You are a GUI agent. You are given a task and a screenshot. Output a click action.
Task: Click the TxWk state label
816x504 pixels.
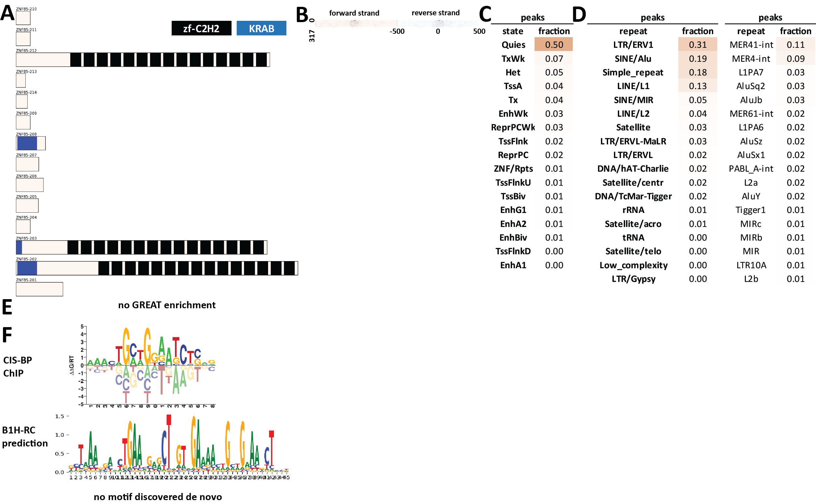pos(512,59)
